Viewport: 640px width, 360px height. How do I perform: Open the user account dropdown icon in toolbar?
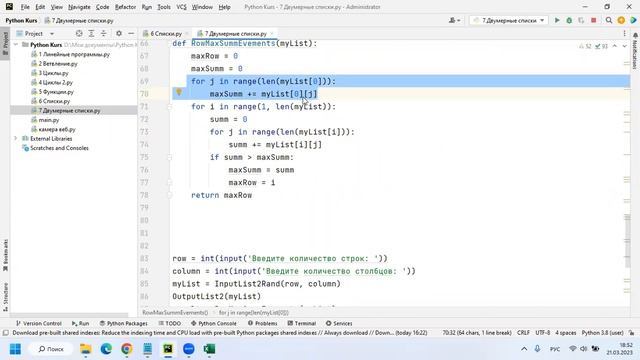point(454,20)
